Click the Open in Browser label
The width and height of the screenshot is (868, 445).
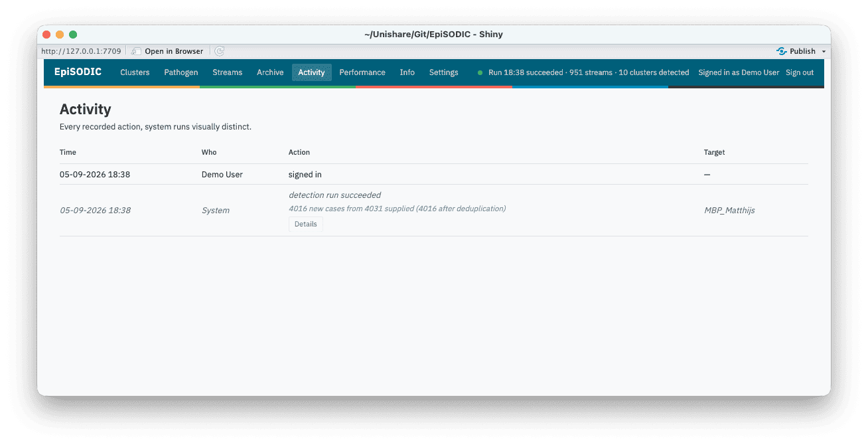(174, 51)
